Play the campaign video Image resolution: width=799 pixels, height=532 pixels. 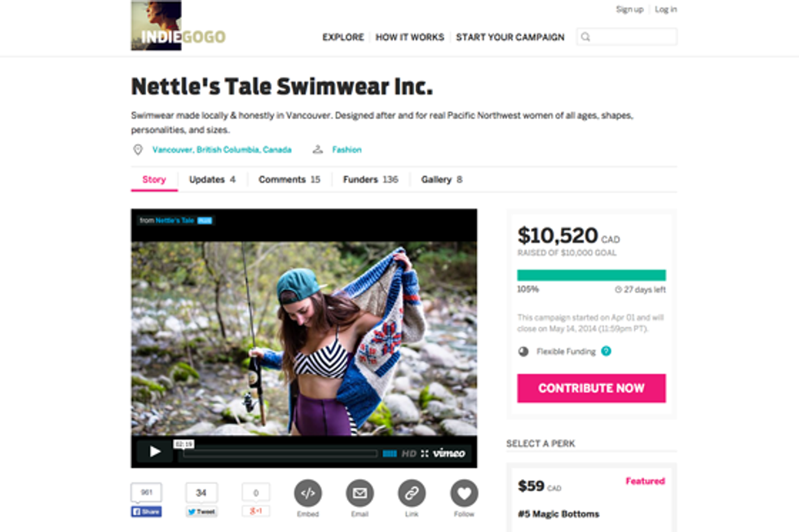click(x=154, y=452)
